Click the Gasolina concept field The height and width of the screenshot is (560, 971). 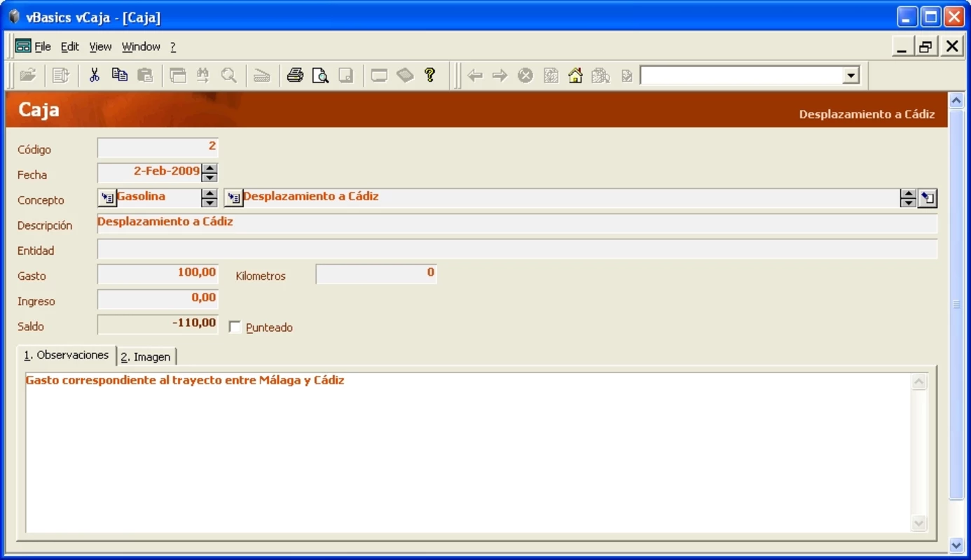(158, 198)
